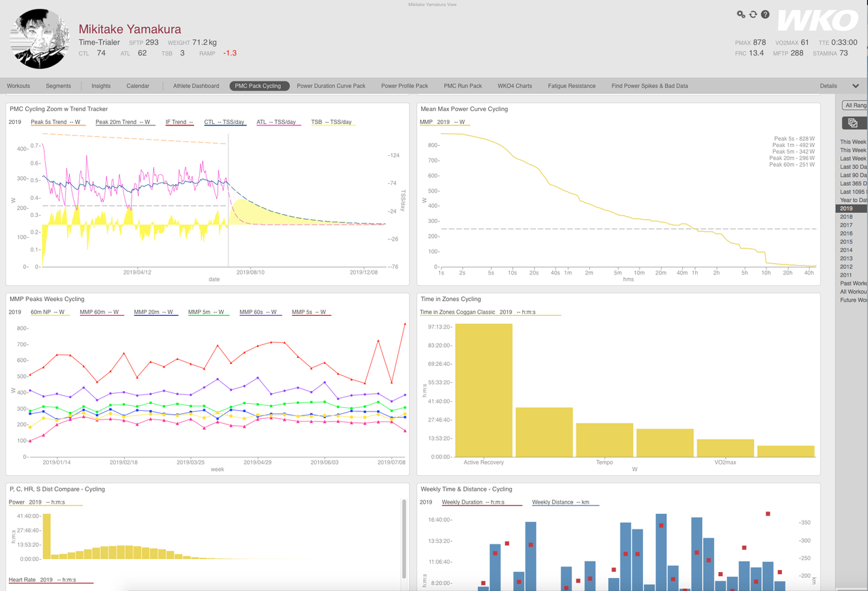Viewport: 868px width, 591px height.
Task: Switch to the Power Duration Curve Pack tab
Action: point(331,86)
